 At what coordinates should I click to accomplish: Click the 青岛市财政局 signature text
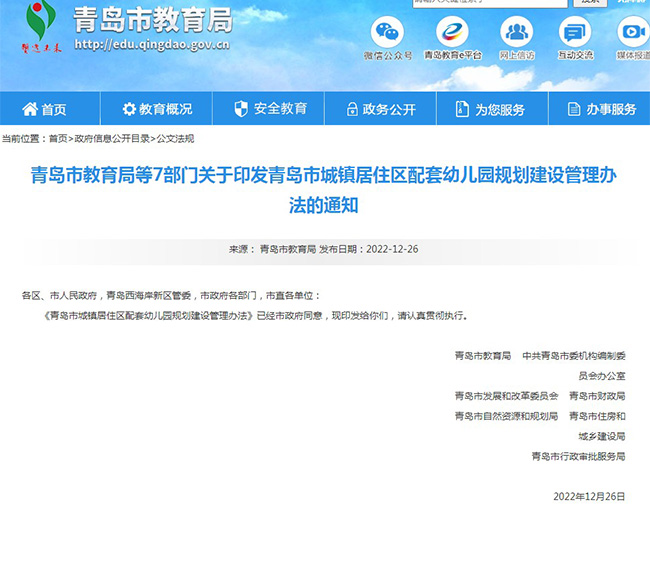click(x=597, y=396)
